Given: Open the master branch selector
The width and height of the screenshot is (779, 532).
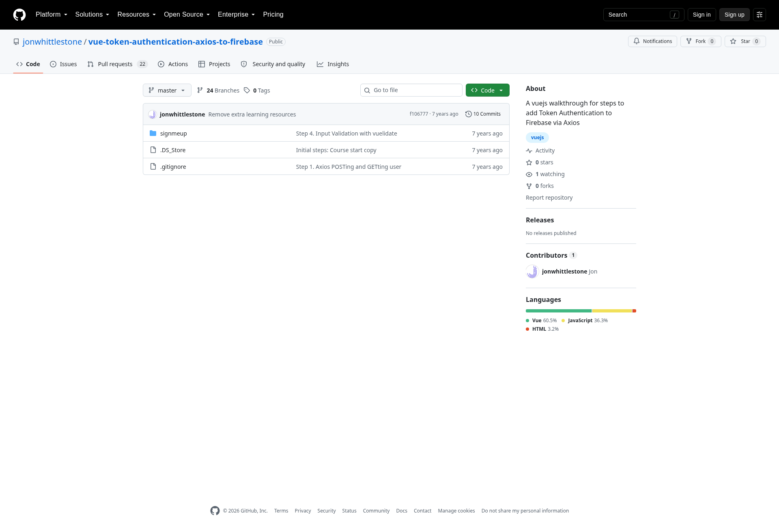Looking at the screenshot, I should [167, 90].
